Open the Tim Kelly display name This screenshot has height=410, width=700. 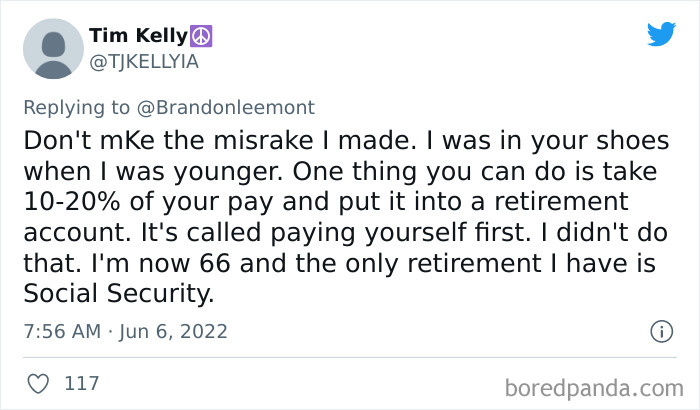click(x=138, y=37)
